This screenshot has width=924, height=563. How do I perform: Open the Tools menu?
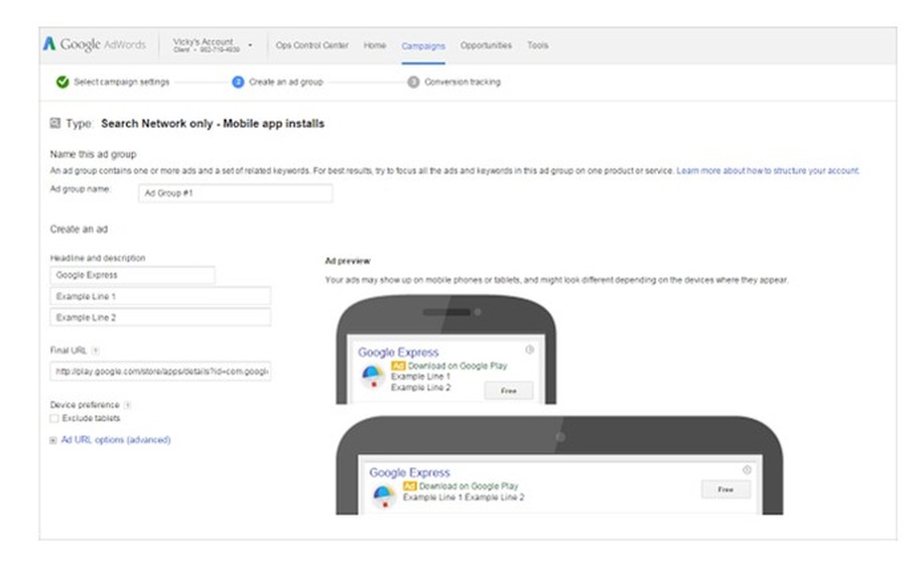(540, 44)
